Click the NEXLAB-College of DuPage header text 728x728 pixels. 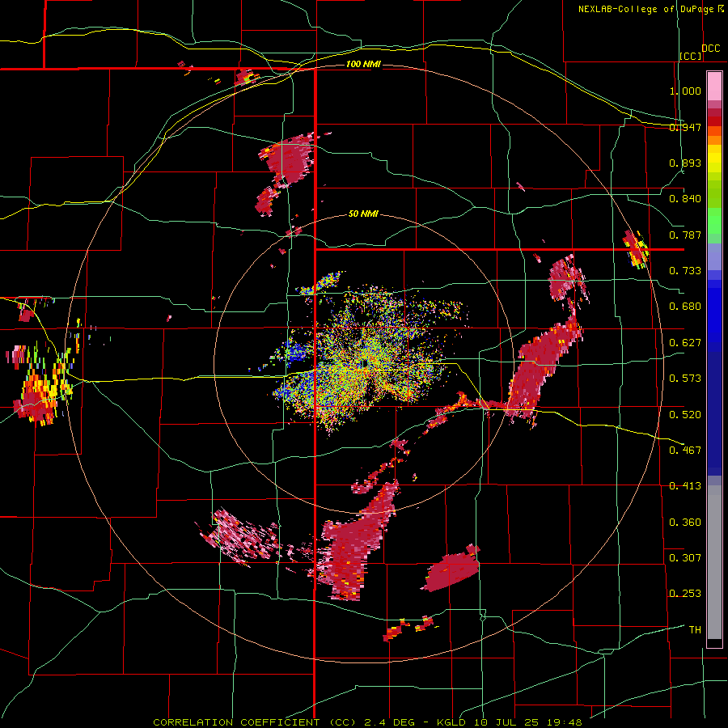pyautogui.click(x=646, y=9)
